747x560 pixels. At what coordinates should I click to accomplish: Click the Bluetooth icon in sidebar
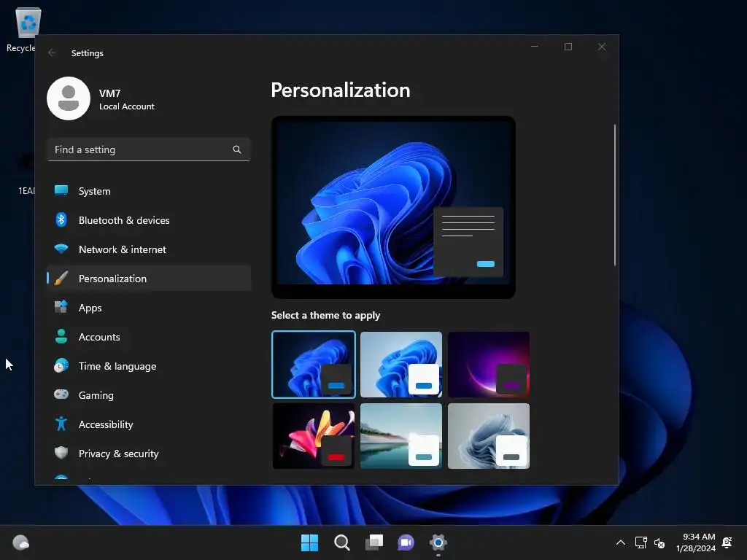coord(61,219)
